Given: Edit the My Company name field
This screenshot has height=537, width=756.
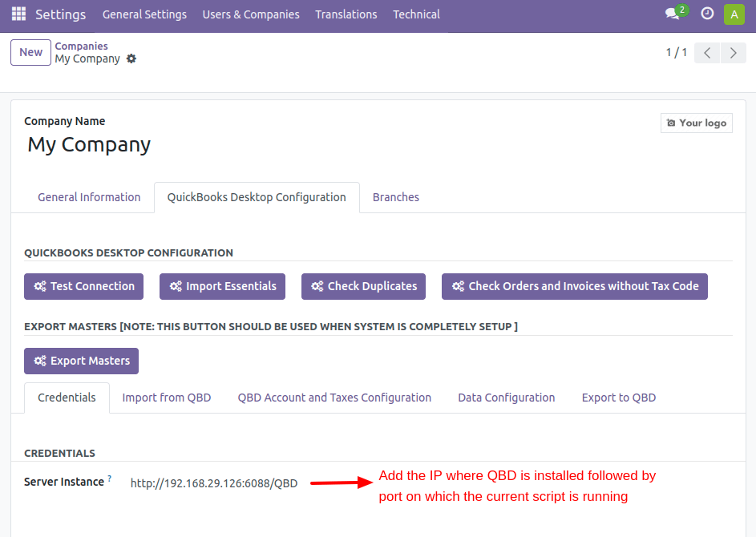Looking at the screenshot, I should point(89,144).
